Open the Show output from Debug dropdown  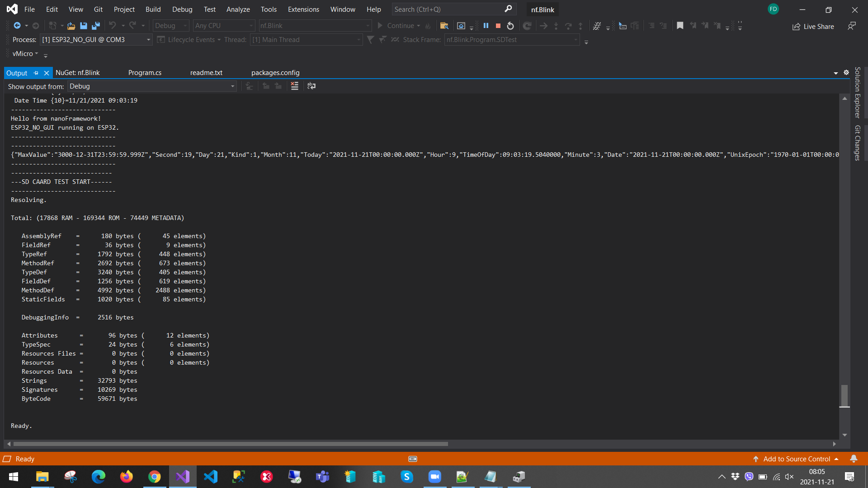coord(232,86)
